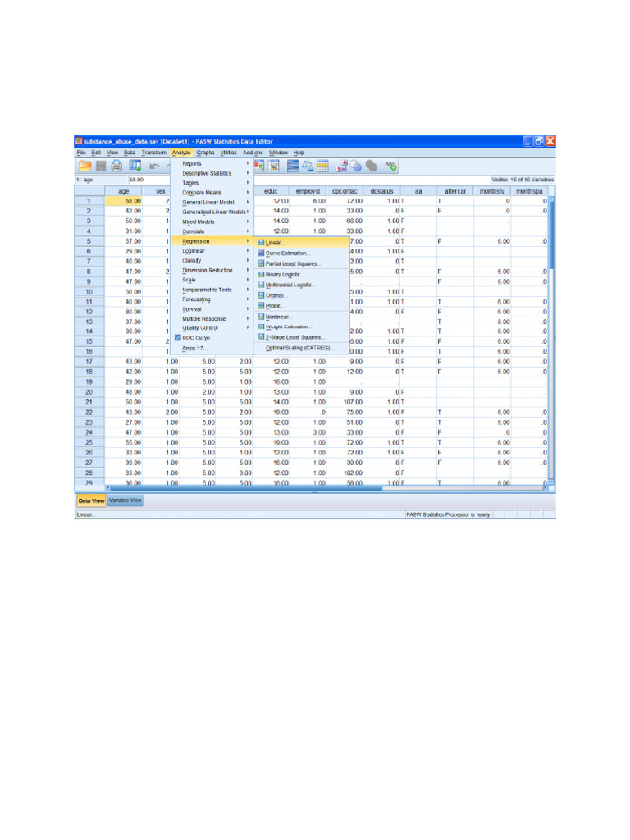Open the Transform menu
Screen dimensions: 630x840
pyautogui.click(x=153, y=153)
